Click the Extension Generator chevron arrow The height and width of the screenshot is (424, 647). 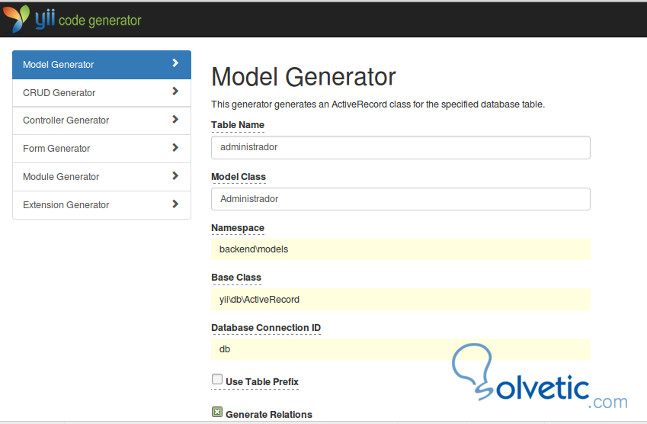(175, 204)
